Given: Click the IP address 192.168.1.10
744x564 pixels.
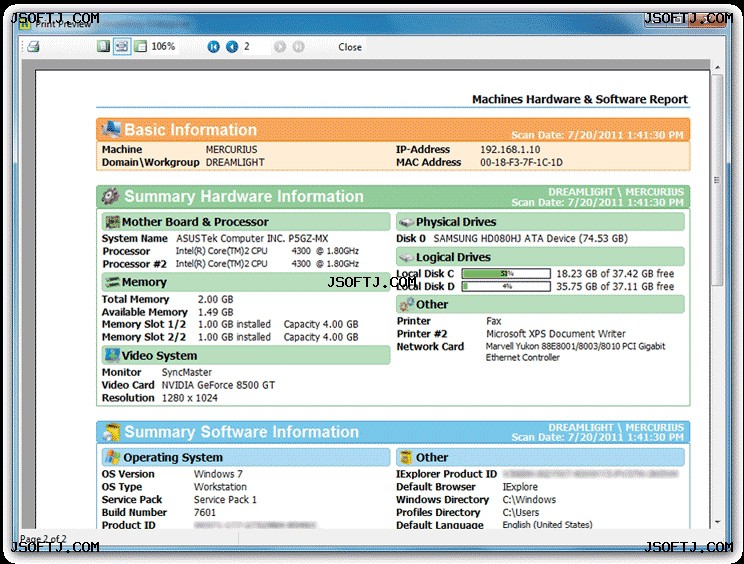Looking at the screenshot, I should 510,149.
